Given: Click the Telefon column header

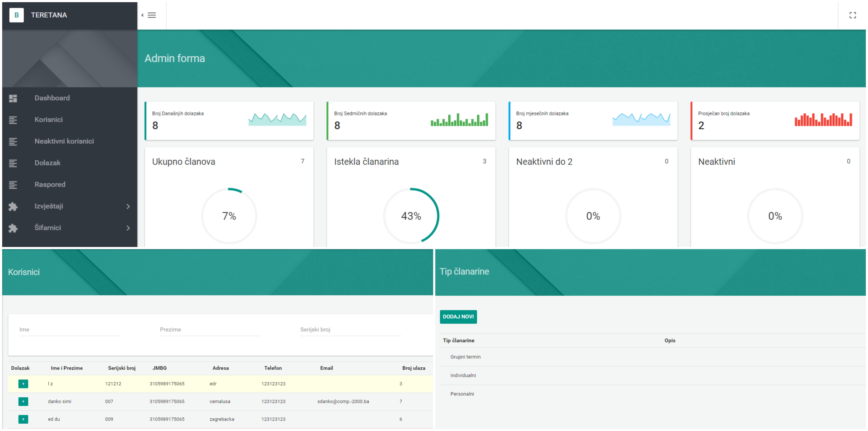Looking at the screenshot, I should tap(273, 368).
